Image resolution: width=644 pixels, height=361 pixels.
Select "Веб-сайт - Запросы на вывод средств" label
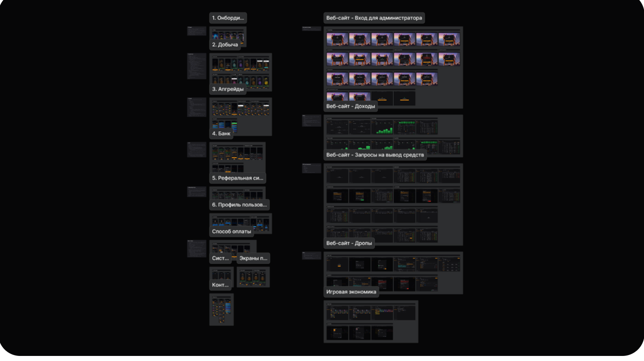(375, 155)
